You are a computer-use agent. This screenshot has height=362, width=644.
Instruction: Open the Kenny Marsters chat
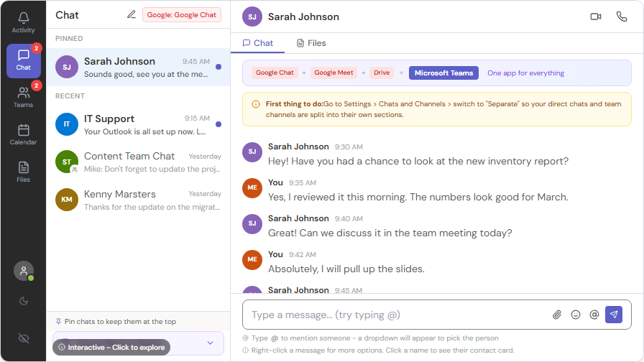pyautogui.click(x=139, y=200)
